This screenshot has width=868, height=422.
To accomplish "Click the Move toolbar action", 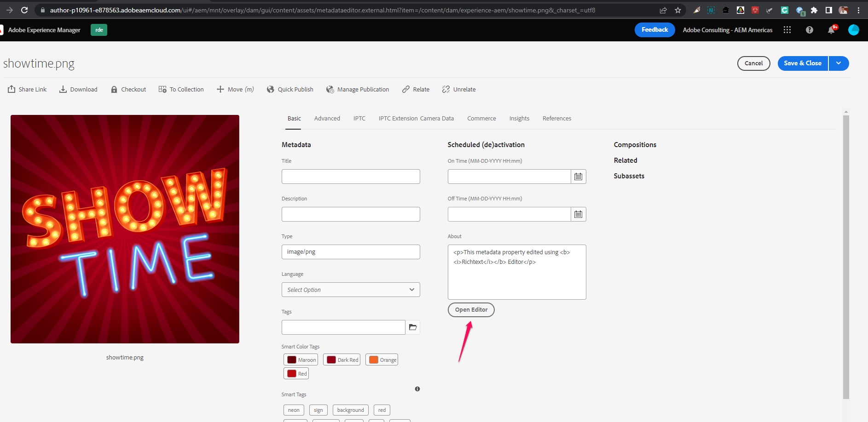I will 235,89.
